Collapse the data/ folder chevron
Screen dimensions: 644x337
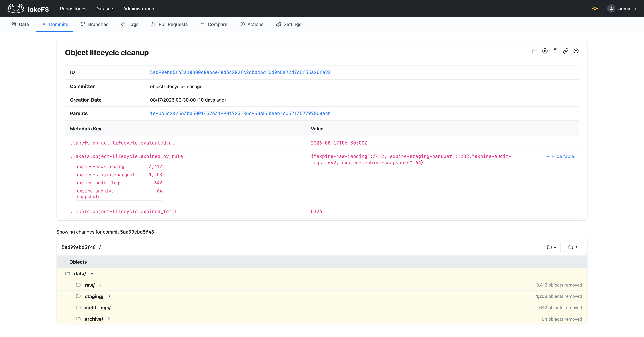(92, 273)
